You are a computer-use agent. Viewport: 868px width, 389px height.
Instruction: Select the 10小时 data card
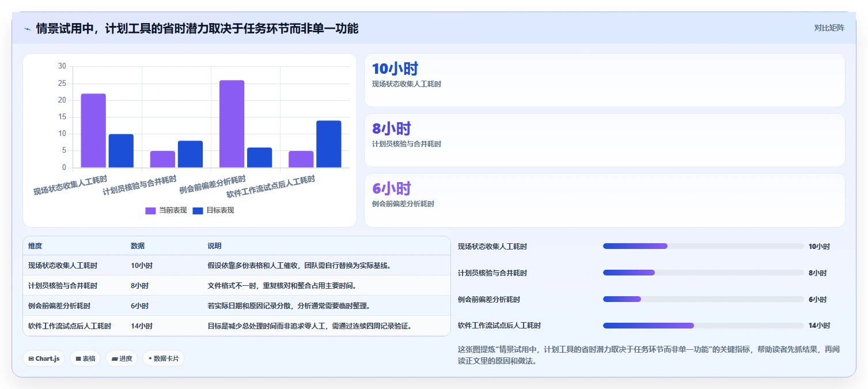pos(605,80)
